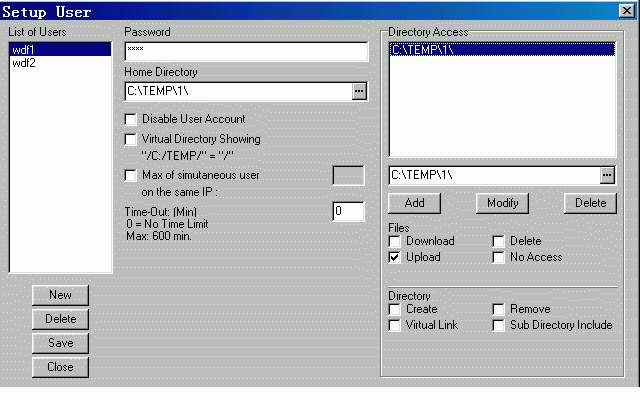This screenshot has height=400, width=640.
Task: Toggle Virtual Directory Showing option
Action: click(x=130, y=139)
